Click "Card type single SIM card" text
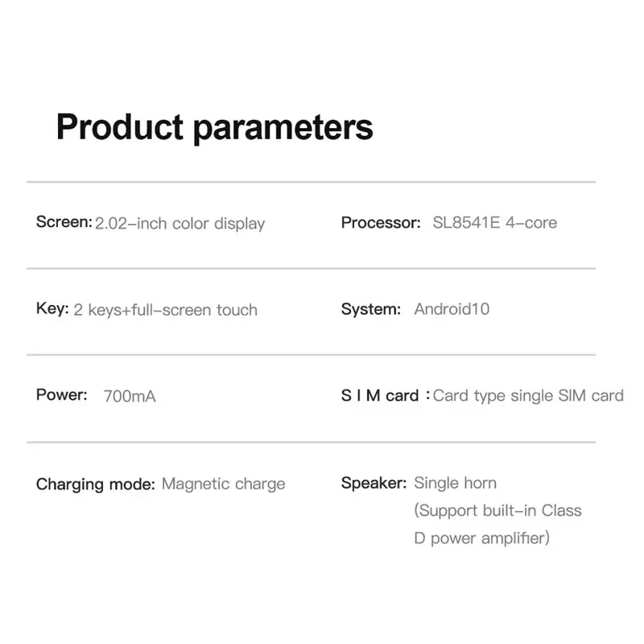This screenshot has height=644, width=644. pyautogui.click(x=528, y=395)
